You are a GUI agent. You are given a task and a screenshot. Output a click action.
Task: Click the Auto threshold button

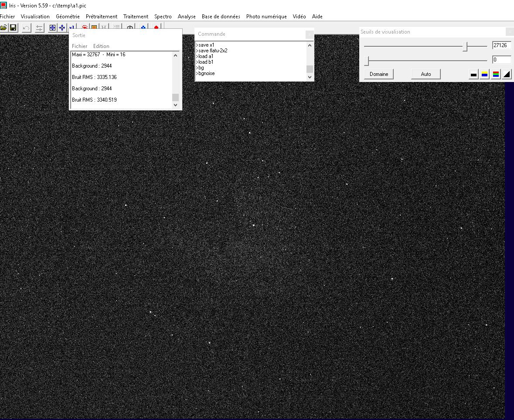pos(426,74)
